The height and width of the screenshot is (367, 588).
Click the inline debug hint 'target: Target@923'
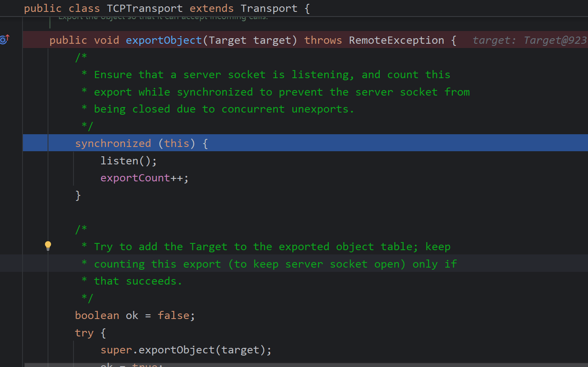tap(530, 40)
